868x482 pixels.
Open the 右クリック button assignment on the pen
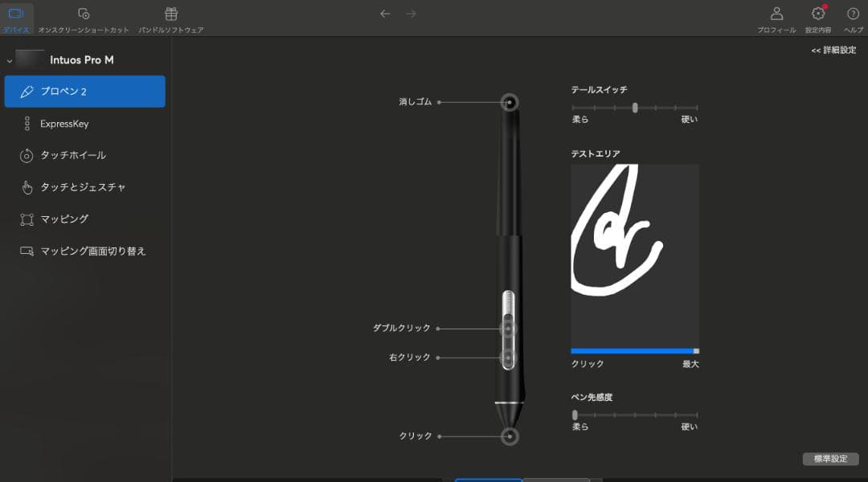(506, 357)
